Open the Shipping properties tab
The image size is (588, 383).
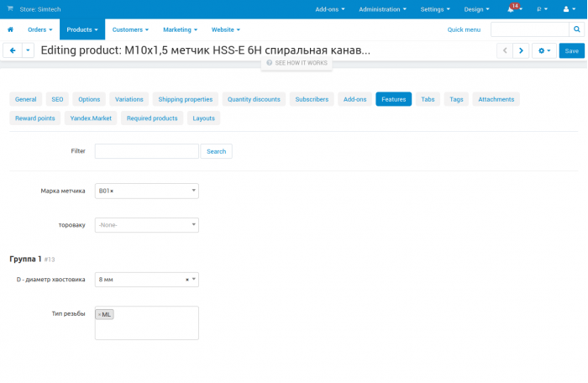click(186, 99)
